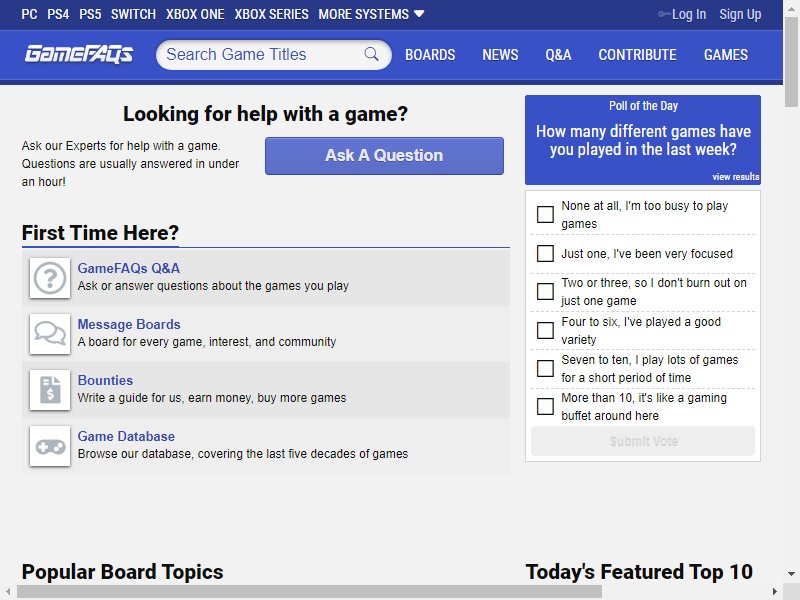Image resolution: width=800 pixels, height=600 pixels.
Task: Click the 'Poll of the Day' label
Action: pyautogui.click(x=643, y=106)
